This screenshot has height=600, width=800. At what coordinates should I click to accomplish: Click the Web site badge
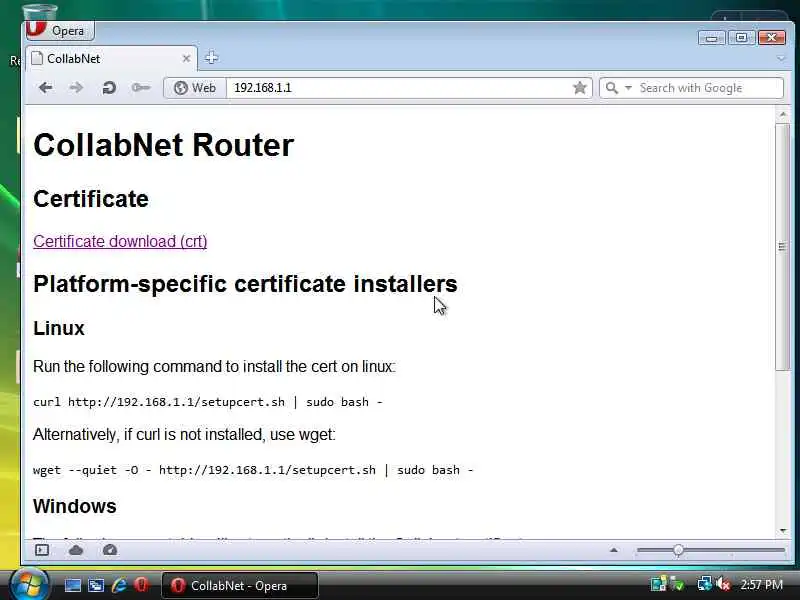pyautogui.click(x=195, y=88)
